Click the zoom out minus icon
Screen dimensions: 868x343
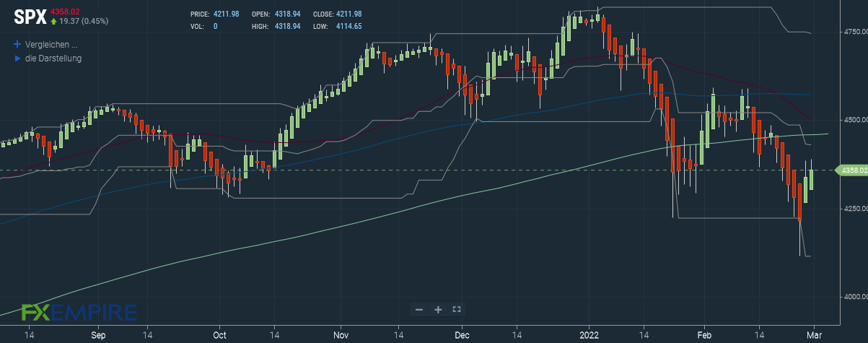click(x=419, y=309)
